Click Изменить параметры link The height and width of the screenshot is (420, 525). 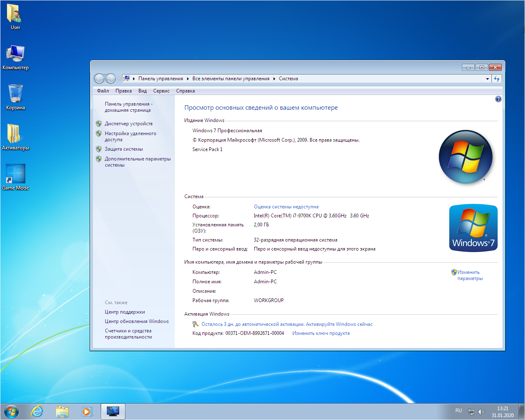[x=470, y=275]
